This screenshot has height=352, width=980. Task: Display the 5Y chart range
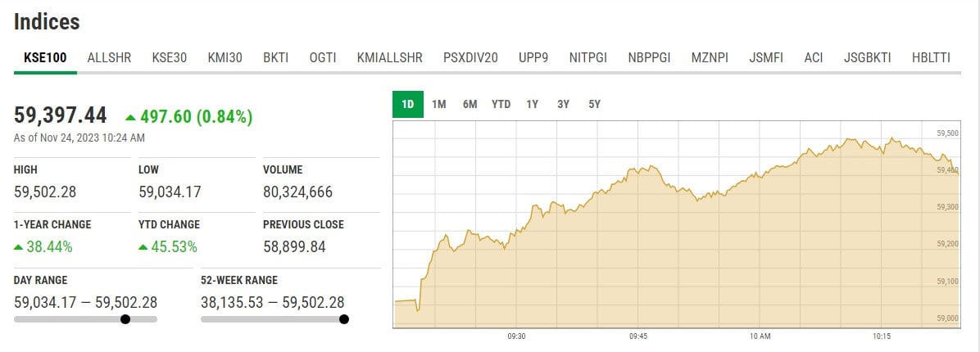click(x=595, y=105)
